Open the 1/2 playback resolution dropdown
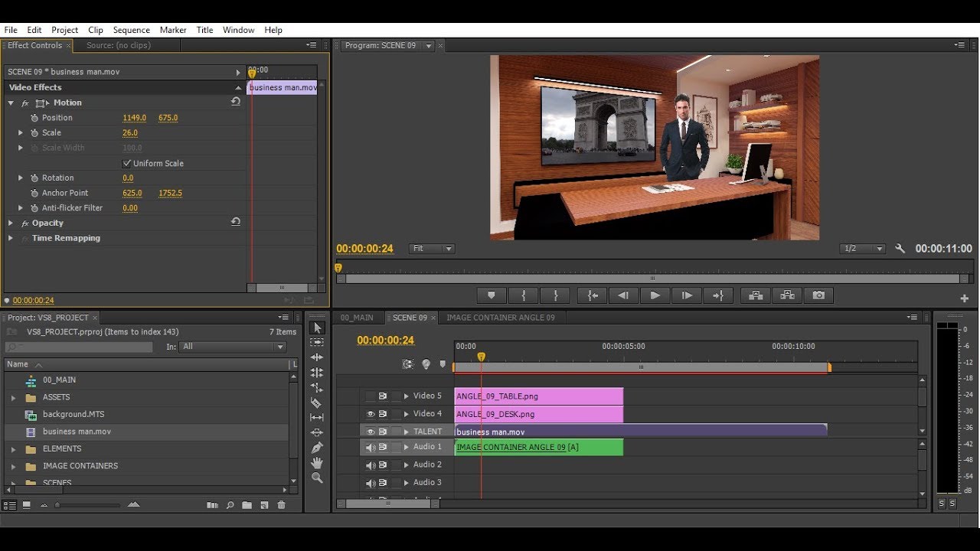Viewport: 980px width, 551px height. tap(862, 249)
